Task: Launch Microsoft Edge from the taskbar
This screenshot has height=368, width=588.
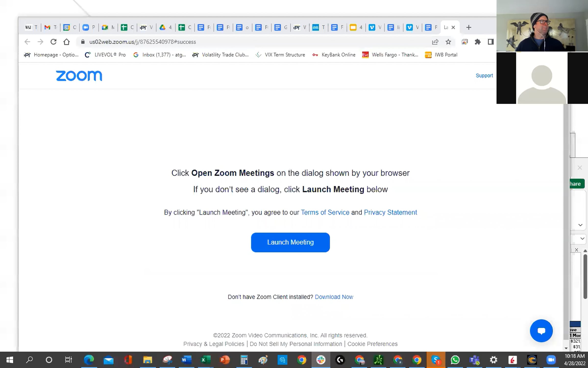Action: click(x=89, y=360)
